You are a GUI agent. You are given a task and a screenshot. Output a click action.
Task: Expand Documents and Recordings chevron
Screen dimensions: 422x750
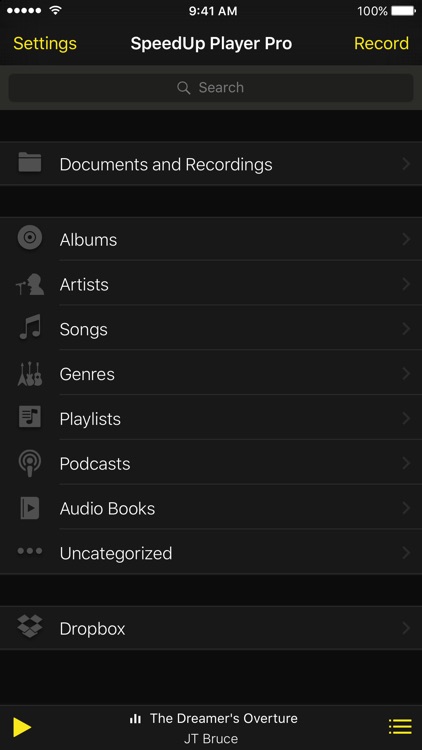pyautogui.click(x=406, y=164)
